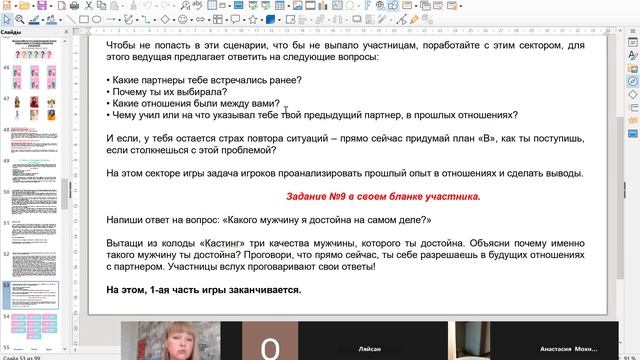This screenshot has height=360, width=640.
Task: Insert a chart from the toolbar
Action: point(323,6)
